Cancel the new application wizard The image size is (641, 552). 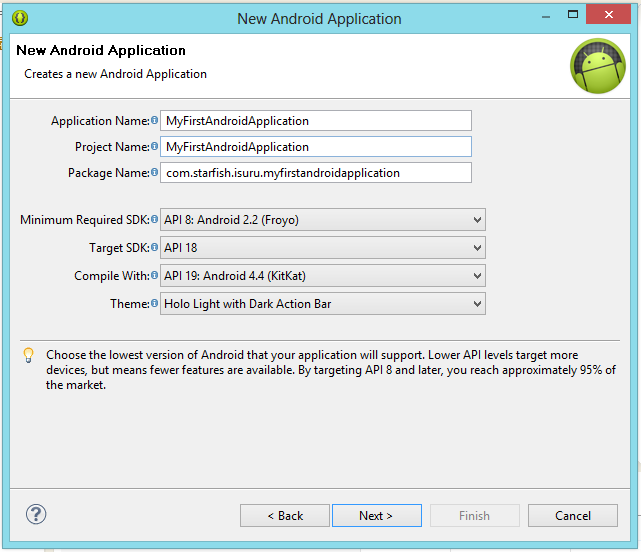pos(573,516)
